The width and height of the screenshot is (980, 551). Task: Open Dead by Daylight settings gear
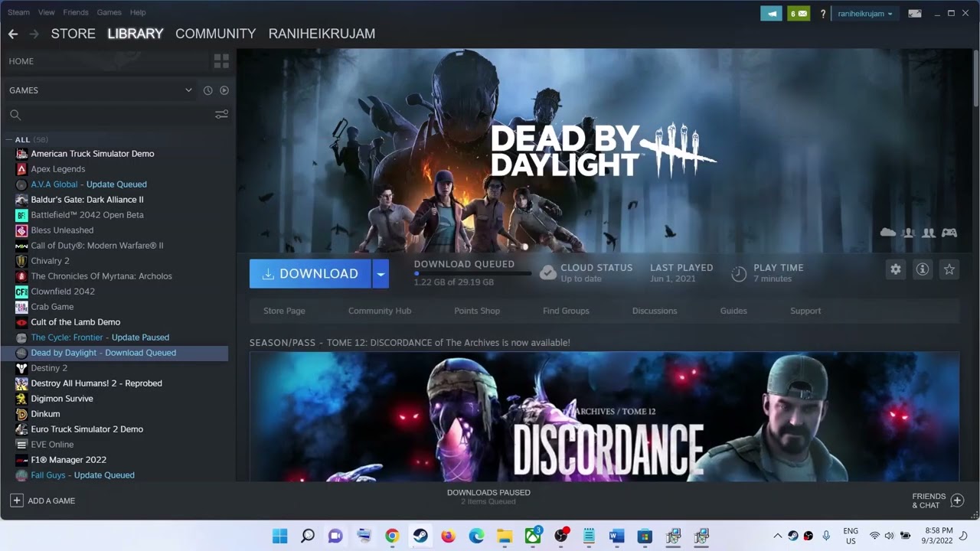point(895,269)
